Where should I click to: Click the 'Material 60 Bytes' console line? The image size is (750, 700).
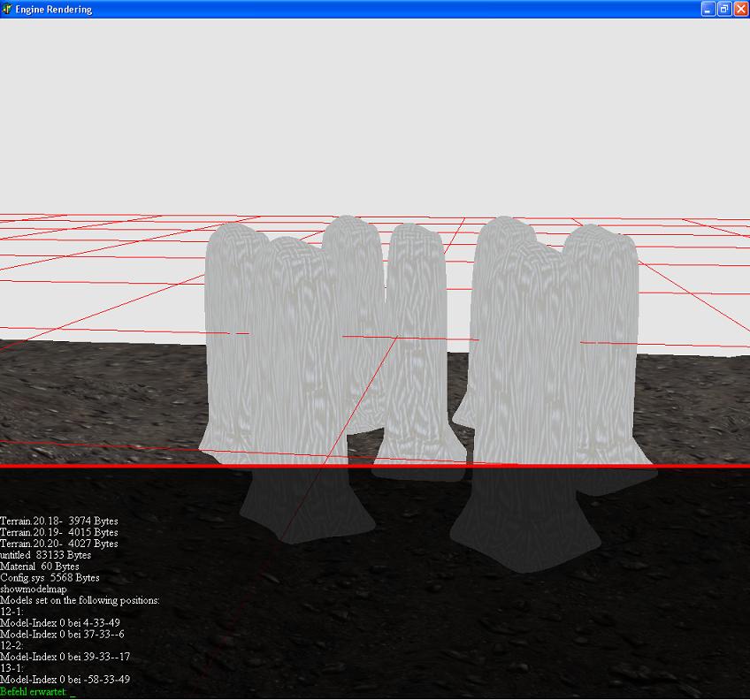tap(39, 567)
